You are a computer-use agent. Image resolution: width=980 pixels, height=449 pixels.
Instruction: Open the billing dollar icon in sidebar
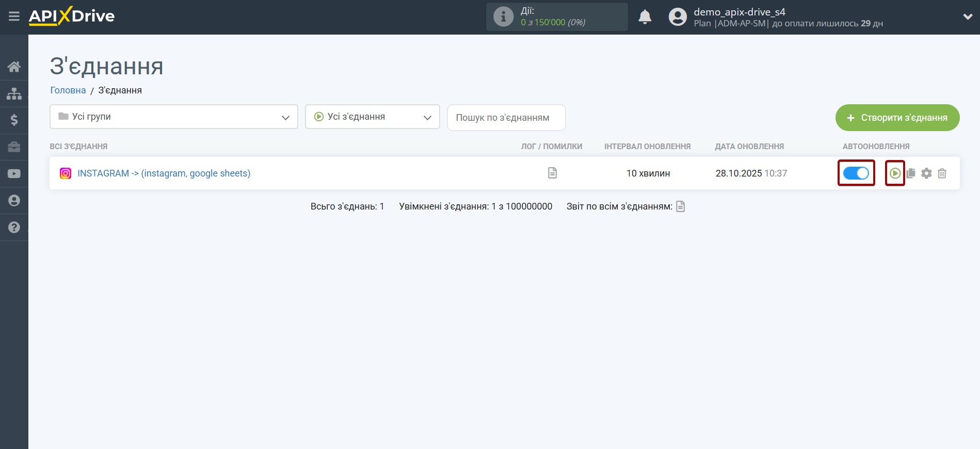(14, 120)
